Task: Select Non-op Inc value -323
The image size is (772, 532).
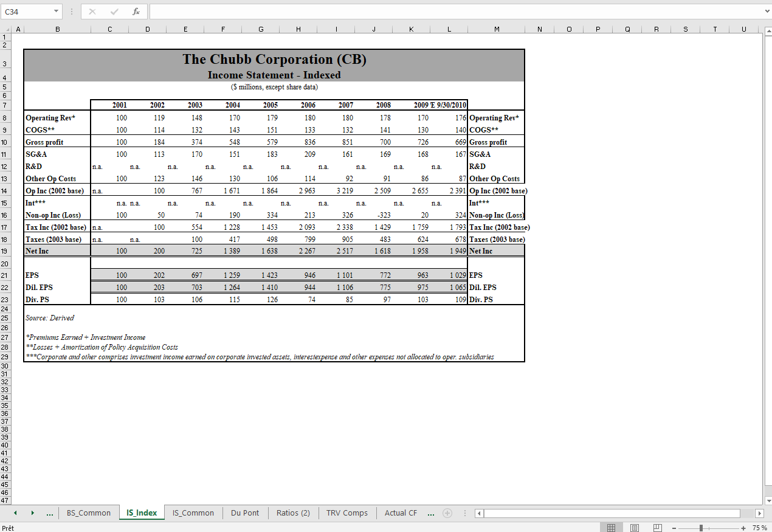Action: tap(374, 215)
